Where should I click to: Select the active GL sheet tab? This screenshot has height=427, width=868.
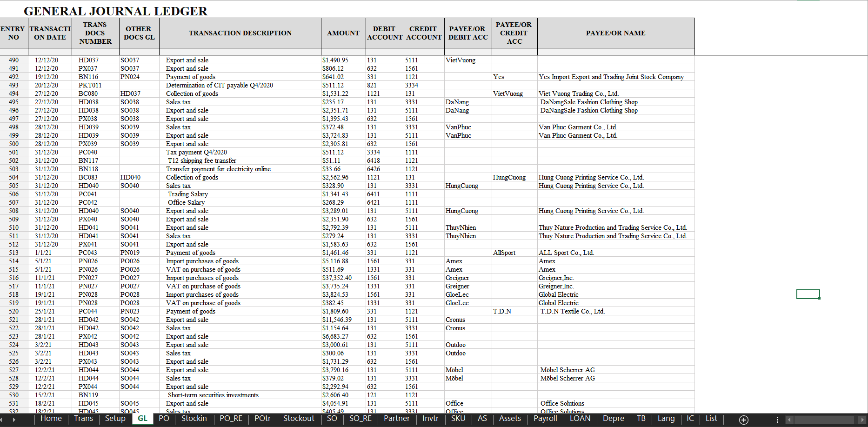(x=142, y=418)
